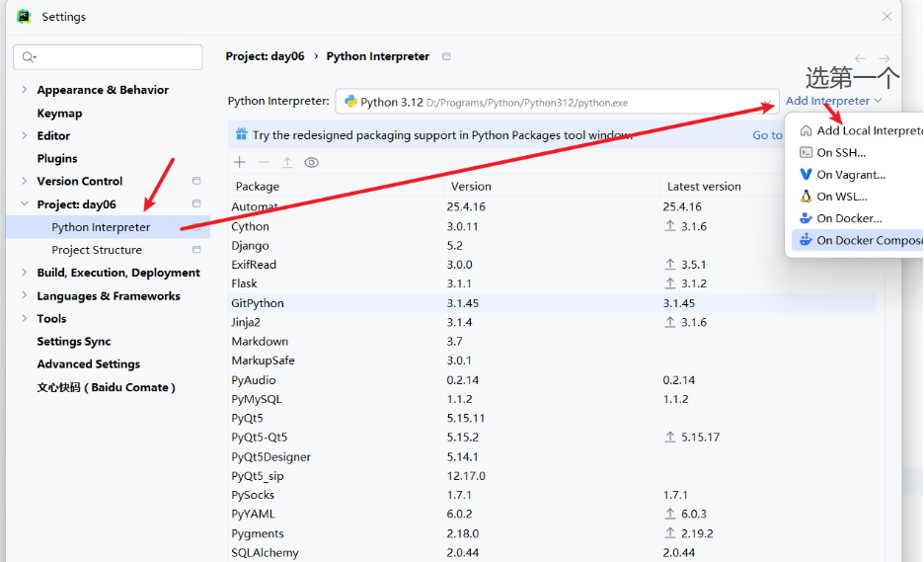Click the forward navigation arrow
This screenshot has width=924, height=562.
coord(884,58)
